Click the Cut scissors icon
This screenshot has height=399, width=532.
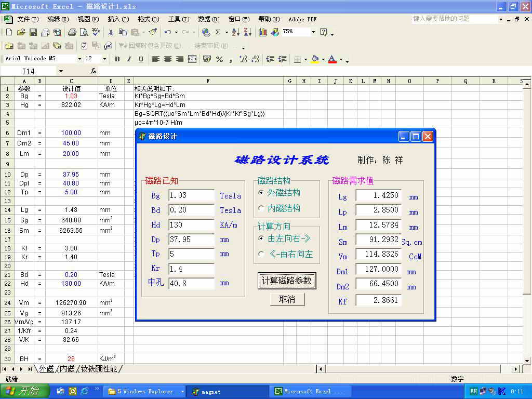pyautogui.click(x=111, y=32)
